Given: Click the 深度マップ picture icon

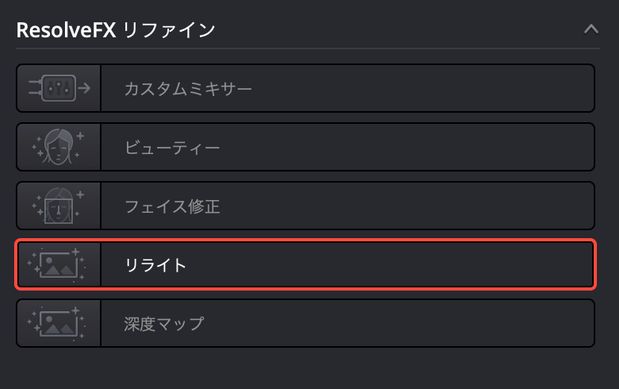Looking at the screenshot, I should [x=56, y=323].
